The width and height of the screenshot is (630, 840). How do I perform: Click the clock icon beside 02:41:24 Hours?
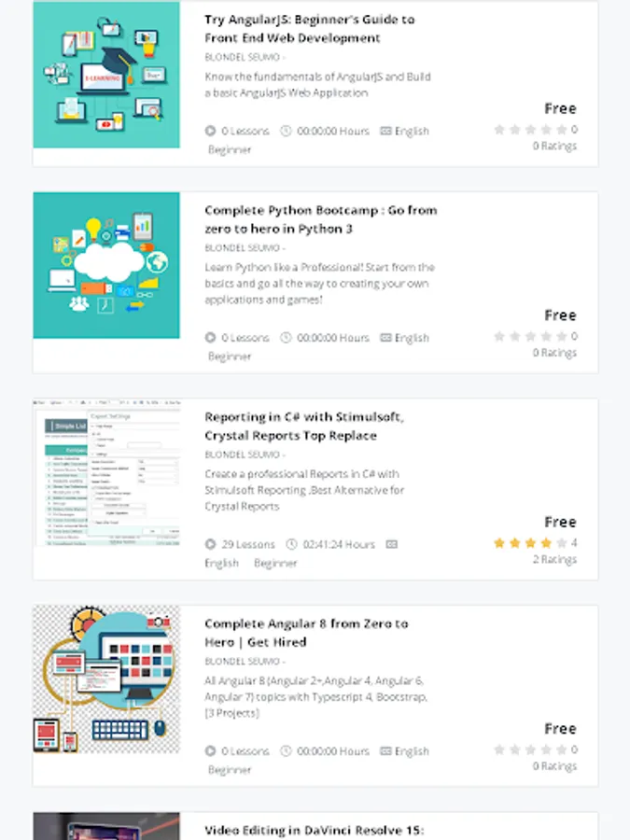click(291, 544)
